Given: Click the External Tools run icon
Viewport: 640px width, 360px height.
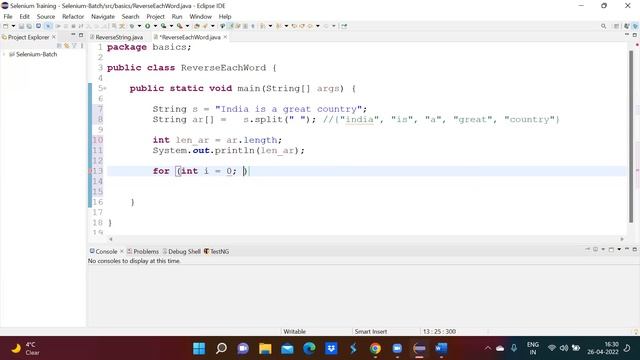Looking at the screenshot, I should (179, 26).
